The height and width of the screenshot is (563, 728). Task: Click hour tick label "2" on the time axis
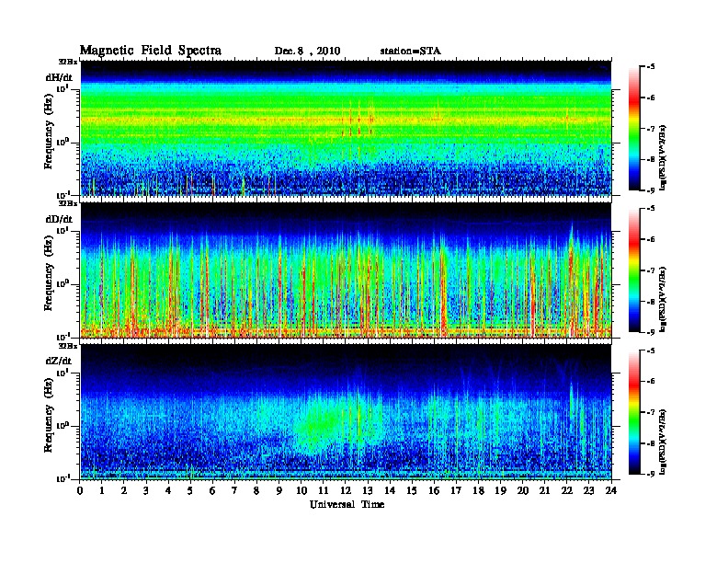(124, 491)
